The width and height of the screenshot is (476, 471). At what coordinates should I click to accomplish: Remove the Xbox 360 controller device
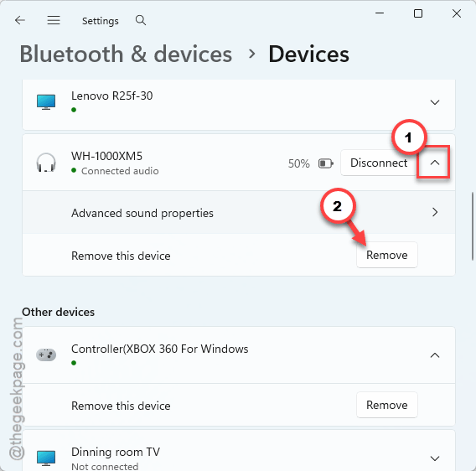pos(387,405)
